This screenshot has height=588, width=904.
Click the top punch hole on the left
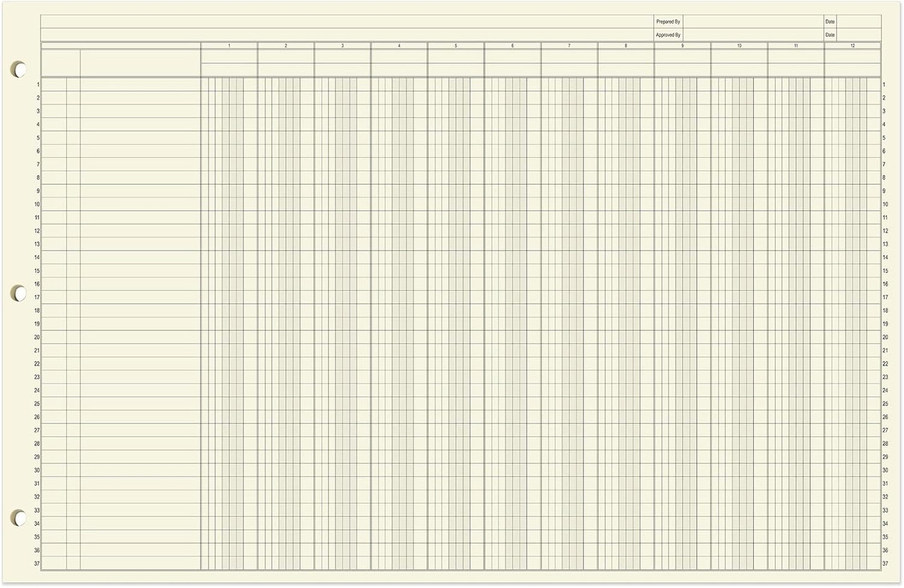pos(18,69)
